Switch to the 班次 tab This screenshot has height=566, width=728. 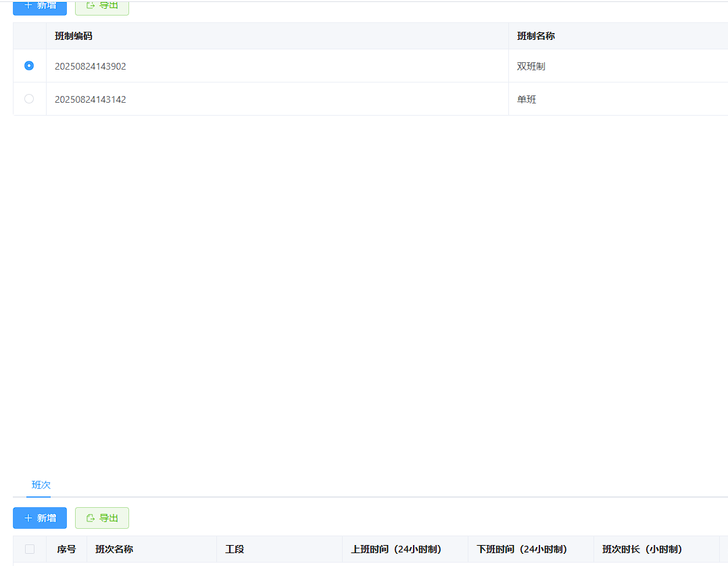[x=41, y=485]
